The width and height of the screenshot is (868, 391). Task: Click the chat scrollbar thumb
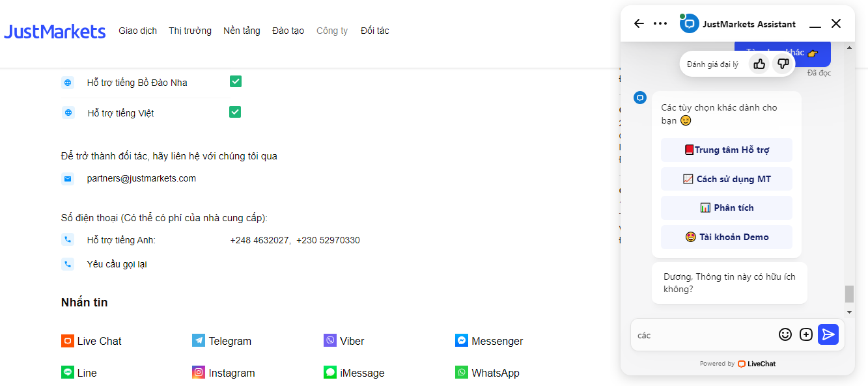pos(849,294)
